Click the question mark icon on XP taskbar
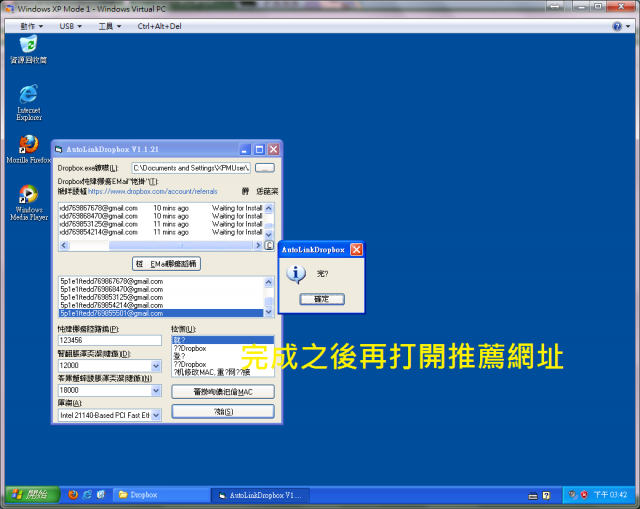This screenshot has height=509, width=640. [546, 496]
